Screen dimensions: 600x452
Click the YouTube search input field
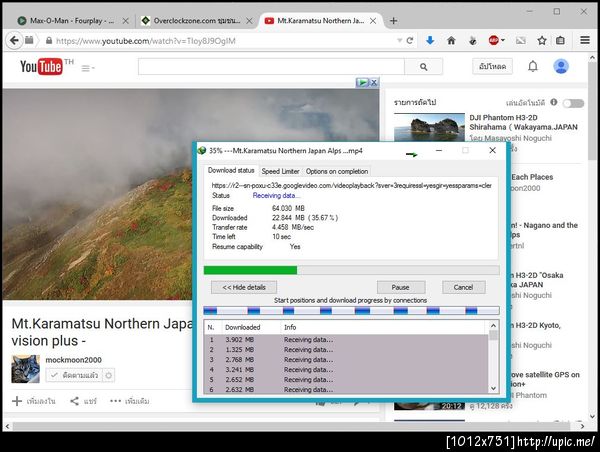(x=271, y=67)
